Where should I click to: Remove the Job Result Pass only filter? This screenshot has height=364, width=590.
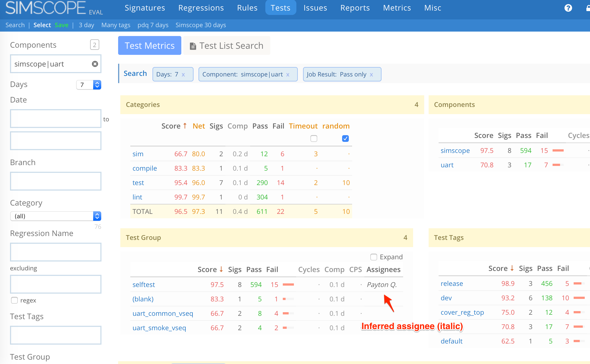[371, 75]
